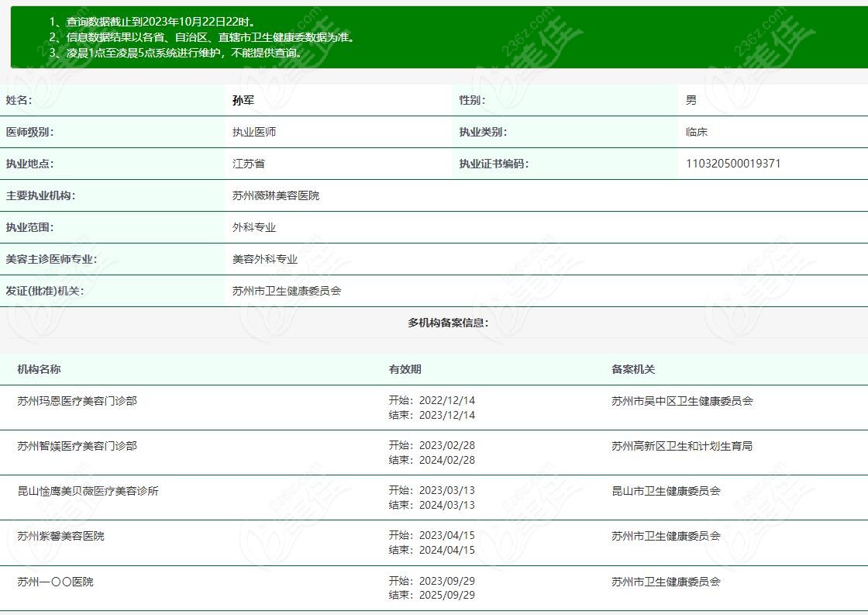868x615 pixels.
Task: Click end date 2024/02/28
Action: tap(446, 460)
